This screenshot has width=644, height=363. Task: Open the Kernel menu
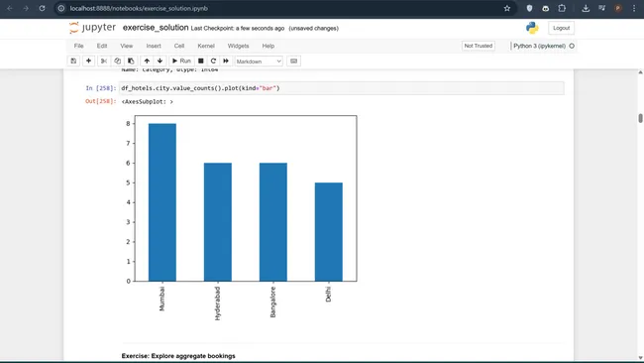[x=206, y=46]
